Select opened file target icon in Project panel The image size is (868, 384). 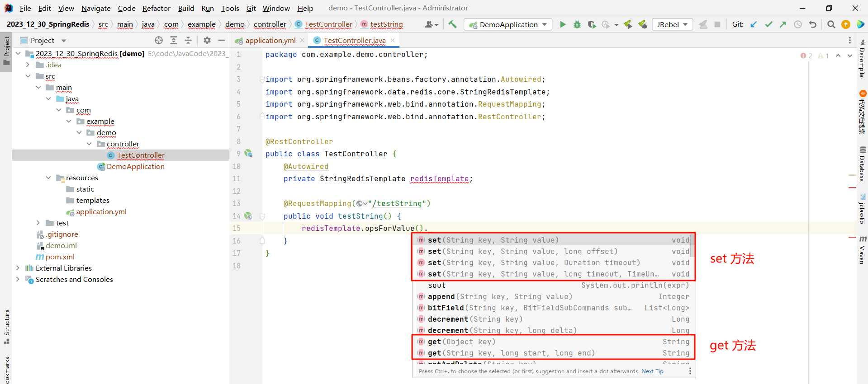tap(159, 40)
